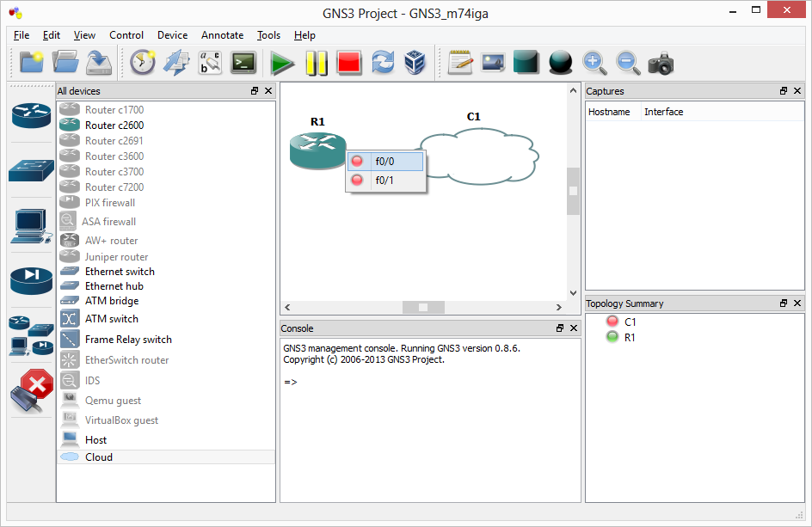Open the Snapshot clock icon
The height and width of the screenshot is (527, 812).
click(x=143, y=63)
